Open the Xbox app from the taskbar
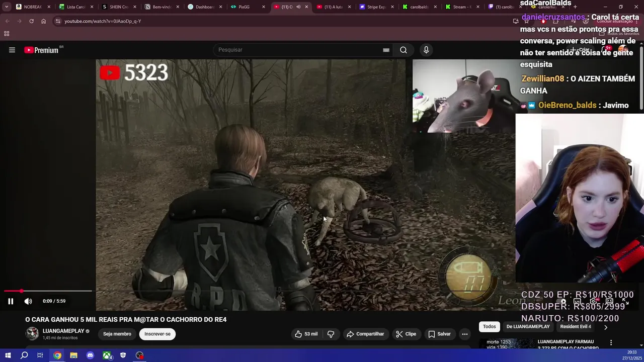This screenshot has height=362, width=644. pos(107,355)
